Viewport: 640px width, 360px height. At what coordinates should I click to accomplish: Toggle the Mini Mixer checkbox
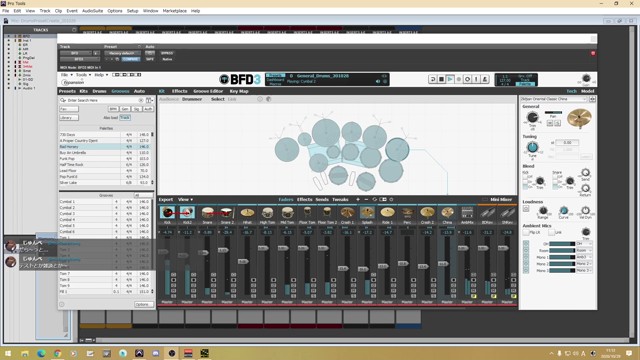tap(485, 200)
